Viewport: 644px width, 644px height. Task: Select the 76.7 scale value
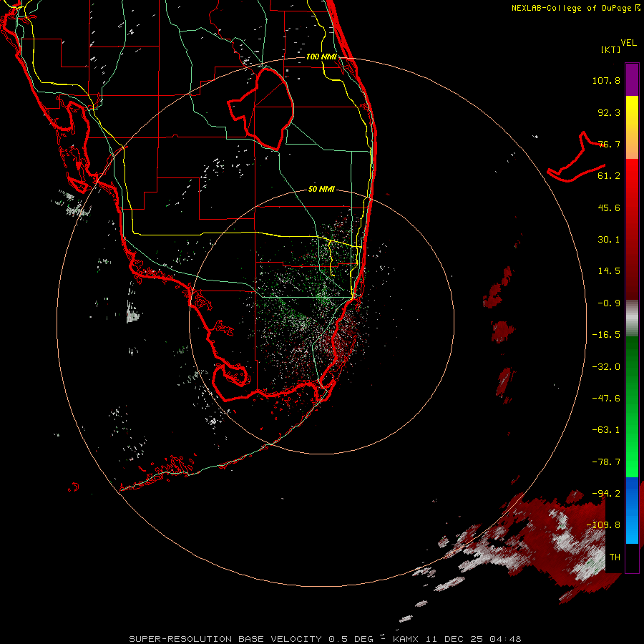(x=609, y=144)
